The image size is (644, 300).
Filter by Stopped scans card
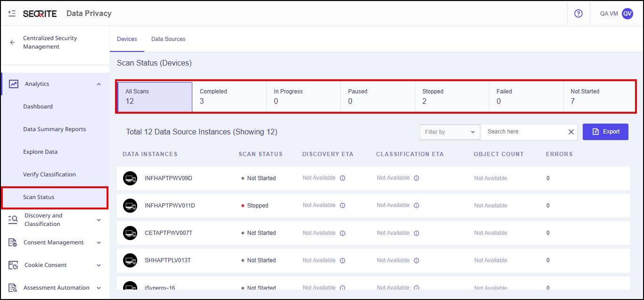[x=452, y=96]
